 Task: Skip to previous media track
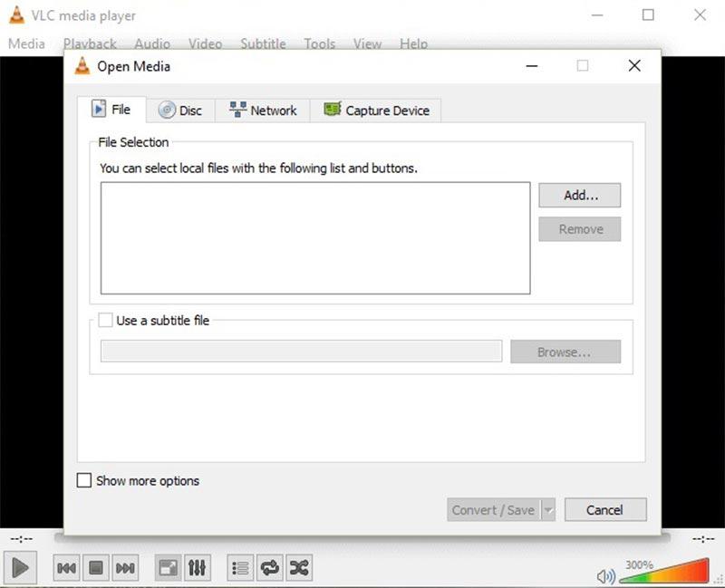(x=66, y=568)
